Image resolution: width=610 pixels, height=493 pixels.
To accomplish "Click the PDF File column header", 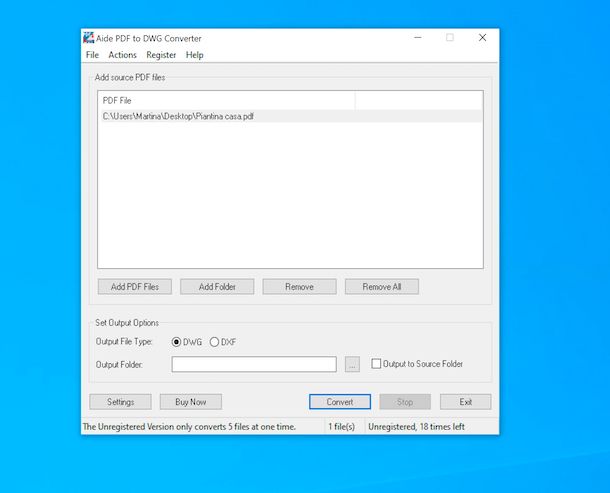I will pos(226,101).
